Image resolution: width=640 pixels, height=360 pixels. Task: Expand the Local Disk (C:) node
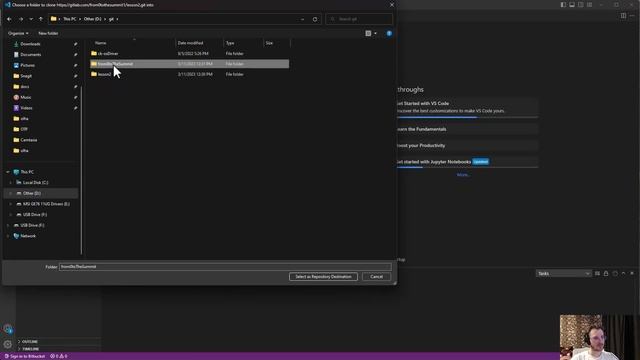coord(10,182)
